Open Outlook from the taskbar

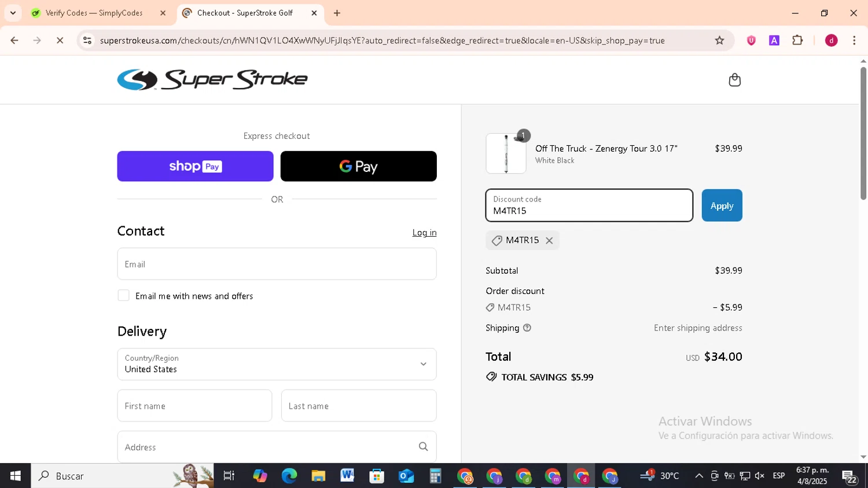(406, 476)
